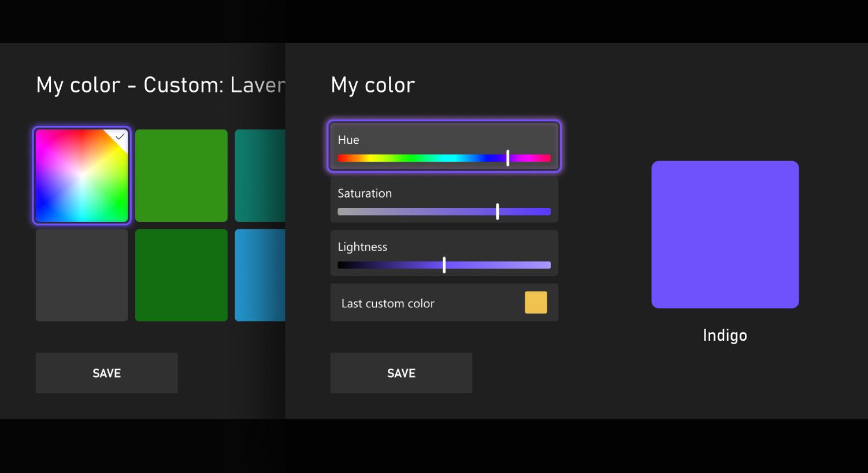Click the checkmark on the custom tile
868x473 pixels.
(x=120, y=137)
